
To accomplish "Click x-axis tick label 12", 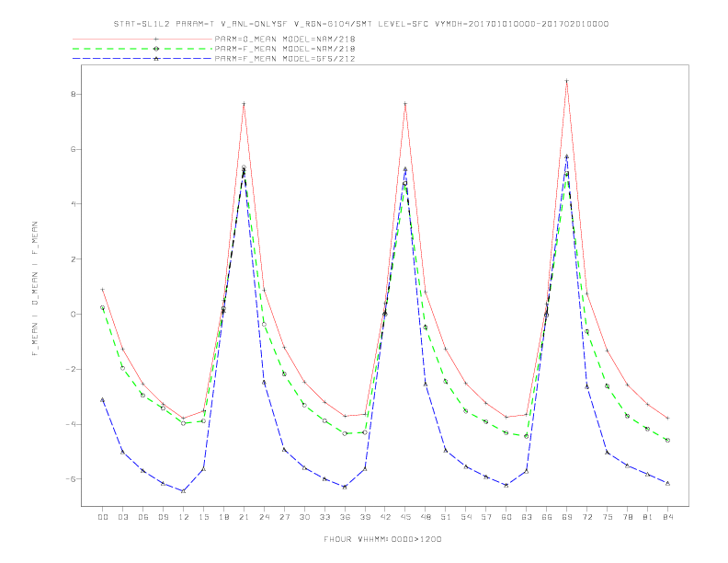I will [x=184, y=517].
